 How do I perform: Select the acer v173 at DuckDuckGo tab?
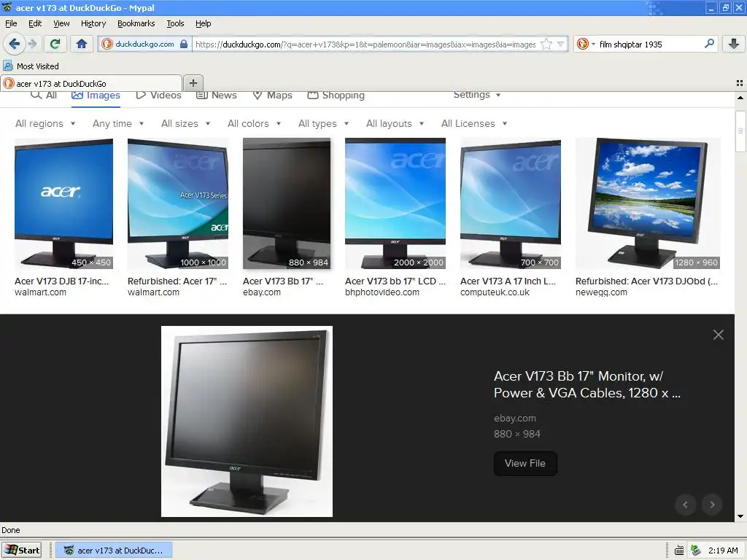[91, 83]
